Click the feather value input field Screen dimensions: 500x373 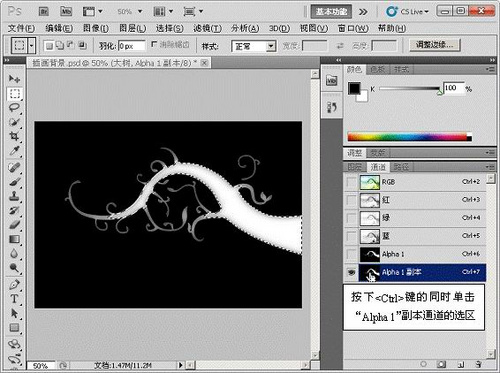point(132,46)
